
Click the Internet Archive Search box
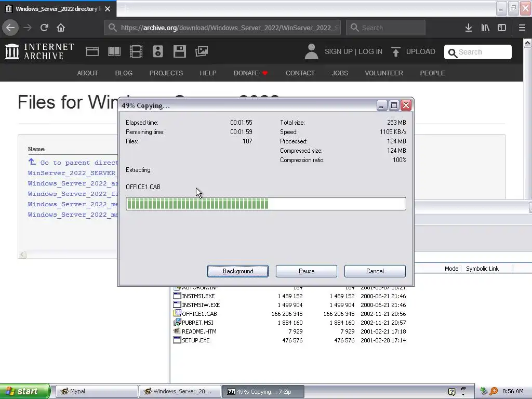tap(478, 52)
